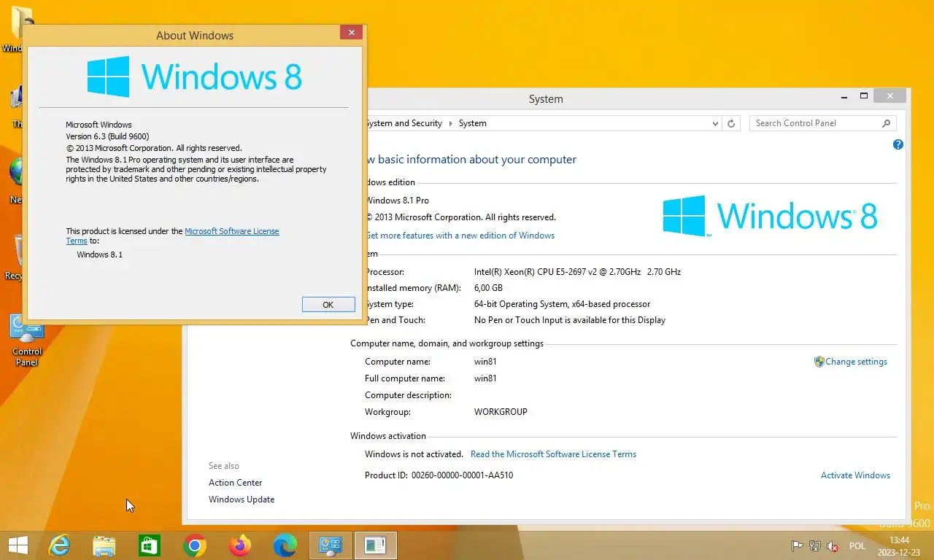Open the network tray icon

tap(815, 546)
